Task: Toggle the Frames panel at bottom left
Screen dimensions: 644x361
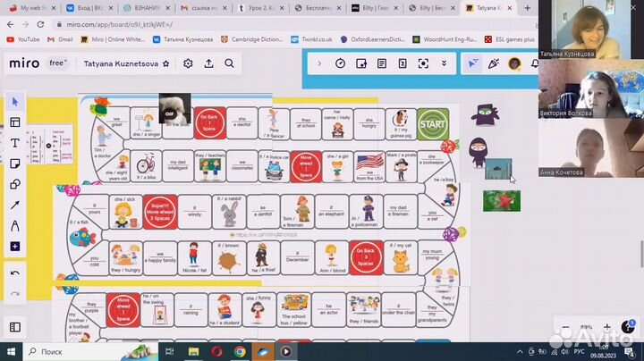Action: click(x=15, y=328)
